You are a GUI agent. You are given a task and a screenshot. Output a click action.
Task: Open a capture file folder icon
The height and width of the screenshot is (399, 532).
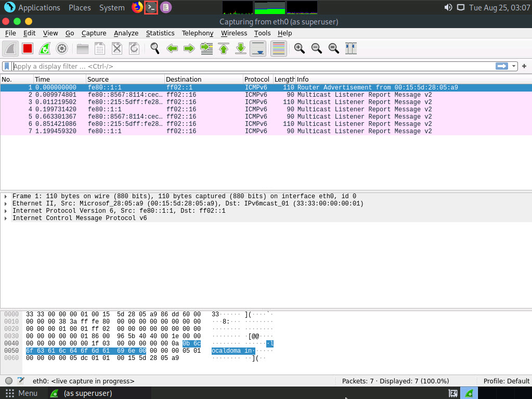(x=83, y=48)
